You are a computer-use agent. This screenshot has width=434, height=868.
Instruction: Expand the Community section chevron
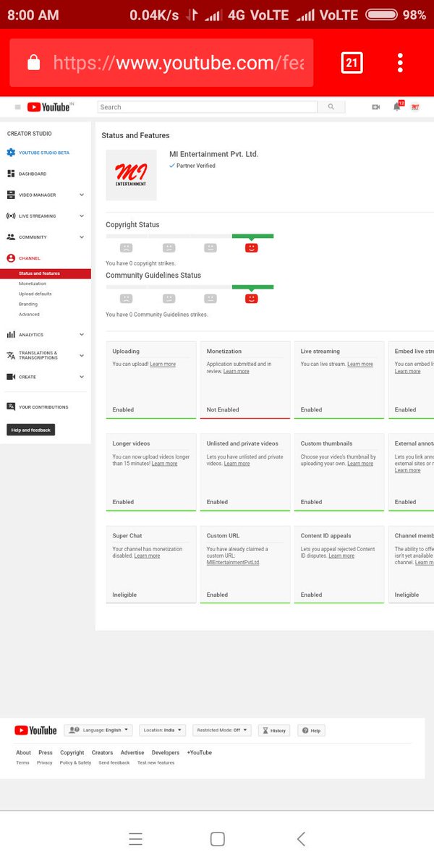tap(82, 237)
